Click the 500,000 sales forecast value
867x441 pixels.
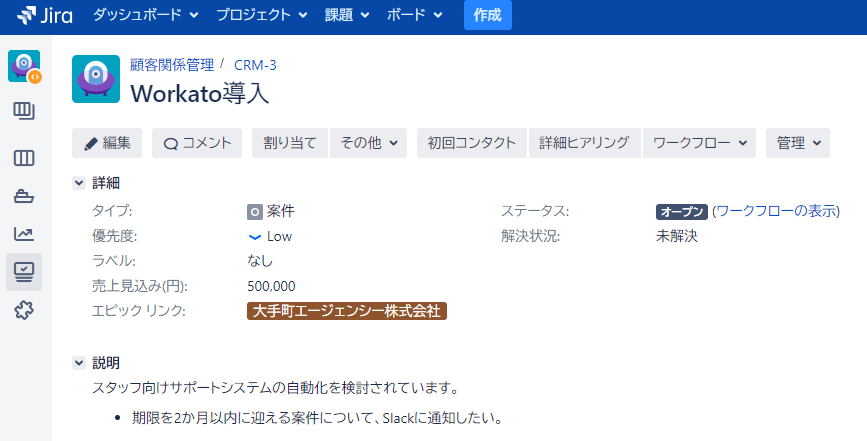271,286
